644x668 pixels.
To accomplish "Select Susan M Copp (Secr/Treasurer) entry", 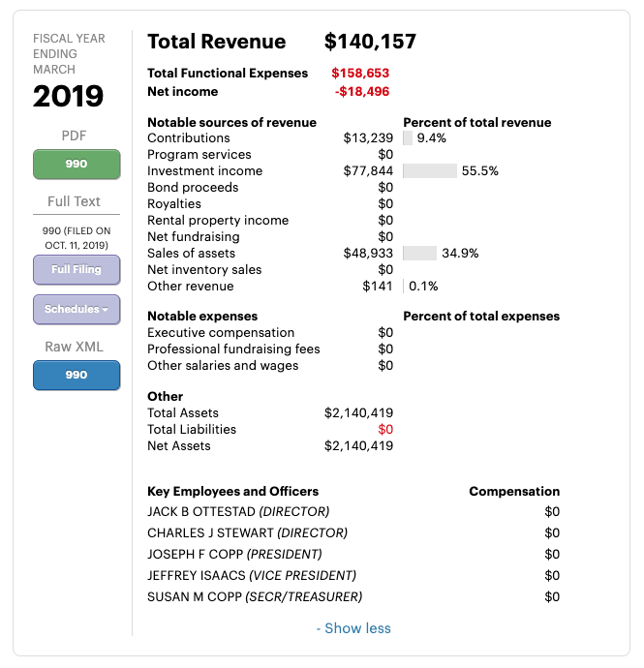I will tap(255, 597).
